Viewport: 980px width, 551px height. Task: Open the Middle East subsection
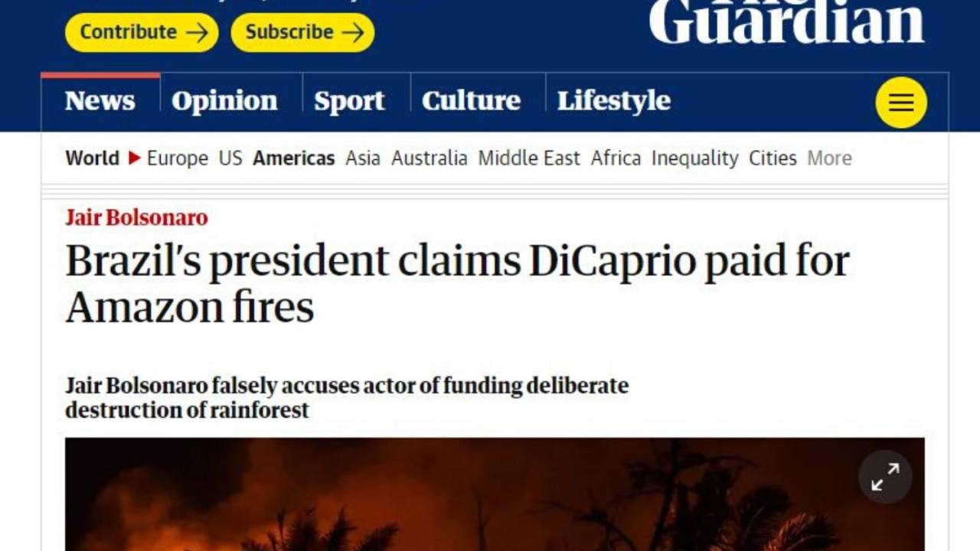(529, 158)
